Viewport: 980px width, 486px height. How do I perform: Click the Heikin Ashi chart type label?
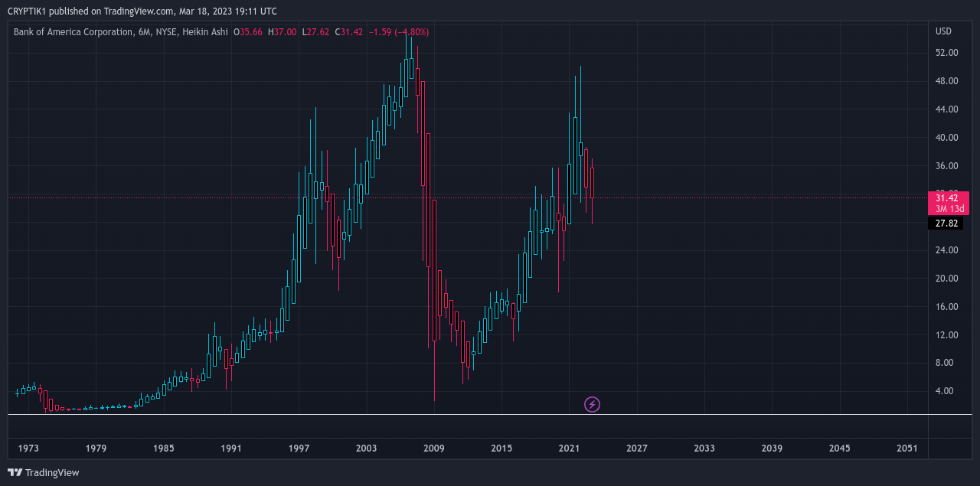click(206, 32)
